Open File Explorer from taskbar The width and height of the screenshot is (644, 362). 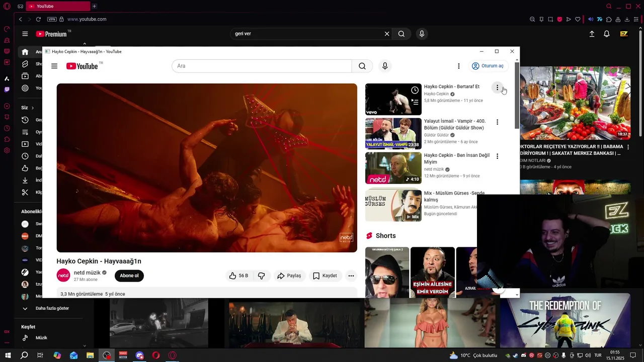tap(90, 355)
